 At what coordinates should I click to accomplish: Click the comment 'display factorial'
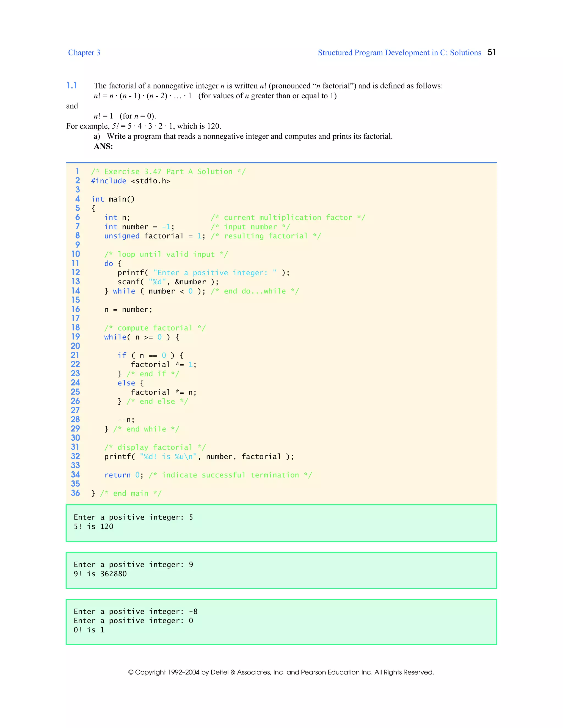[x=155, y=448]
